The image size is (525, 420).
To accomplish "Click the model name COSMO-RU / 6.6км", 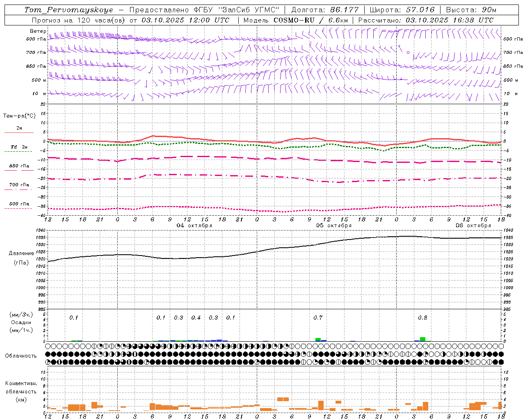I will 311,20.
